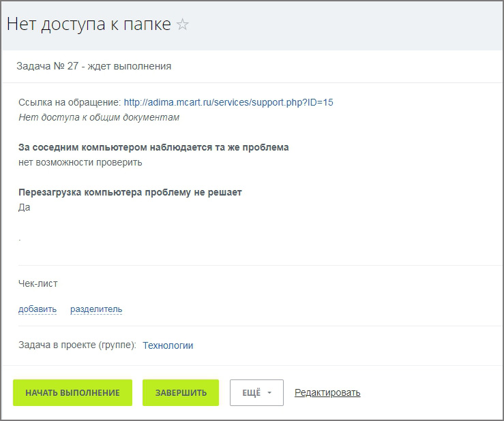Click the heading "Перезагрузка компьютера проблему не решает"
The width and height of the screenshot is (504, 421).
pos(130,192)
